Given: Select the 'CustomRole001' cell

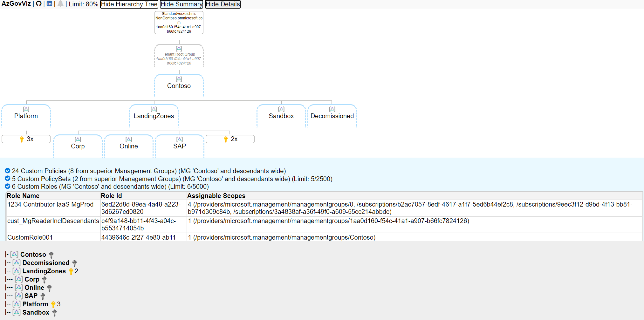Looking at the screenshot, I should (53, 237).
